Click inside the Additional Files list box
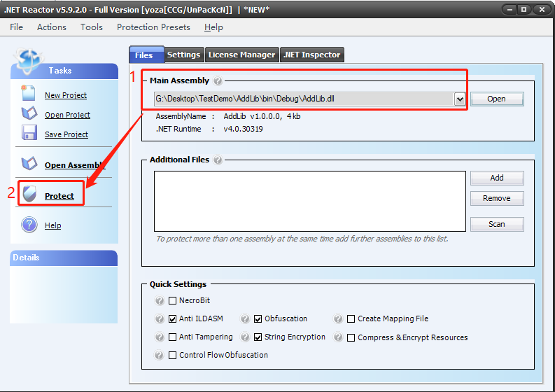 [x=310, y=201]
